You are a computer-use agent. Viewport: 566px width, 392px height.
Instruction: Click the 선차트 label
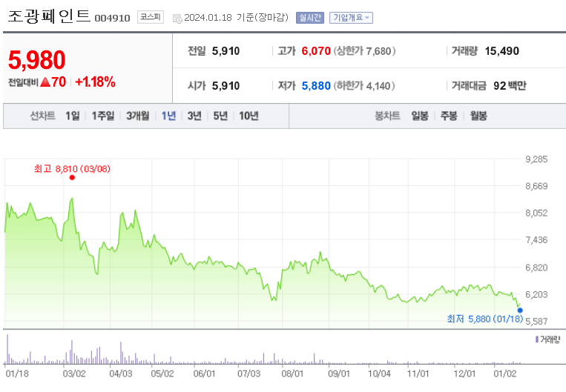[x=42, y=116]
